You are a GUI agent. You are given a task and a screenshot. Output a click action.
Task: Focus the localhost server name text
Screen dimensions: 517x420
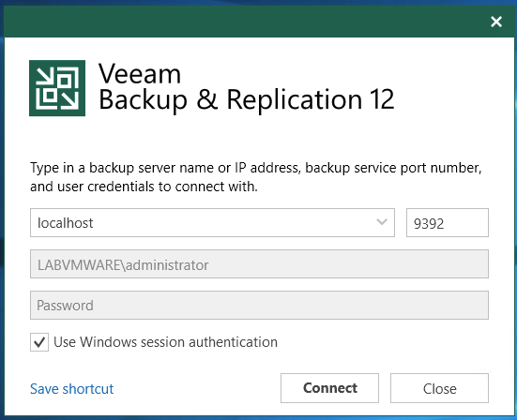click(x=66, y=223)
